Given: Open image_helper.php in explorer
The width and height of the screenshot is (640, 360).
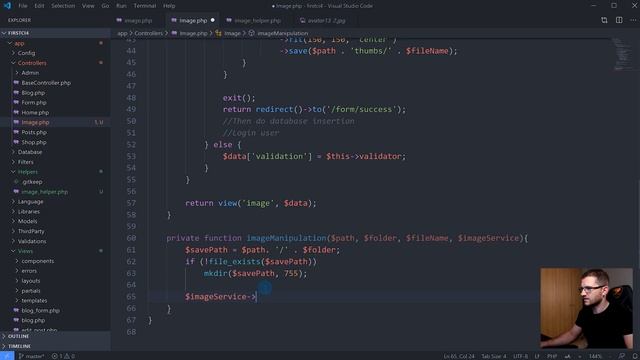Looking at the screenshot, I should (x=55, y=191).
